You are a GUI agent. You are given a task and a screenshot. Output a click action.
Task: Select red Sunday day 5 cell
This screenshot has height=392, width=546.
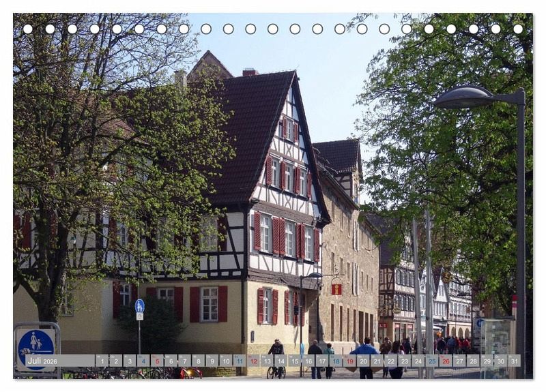pos(157,361)
